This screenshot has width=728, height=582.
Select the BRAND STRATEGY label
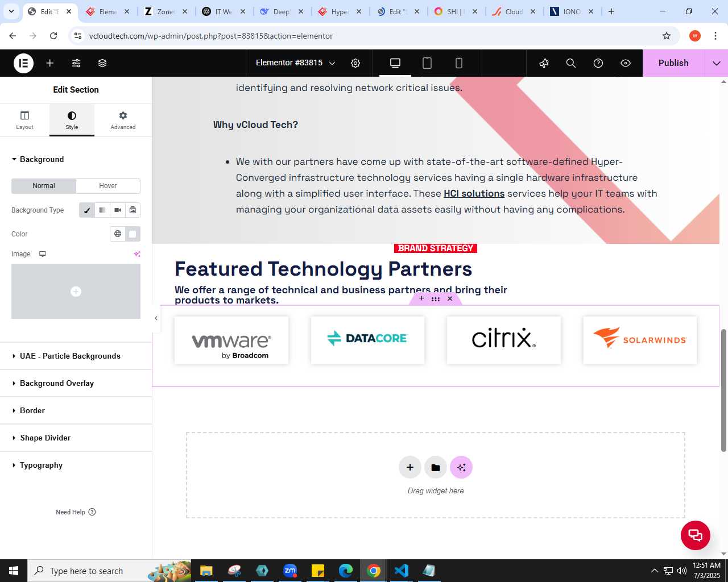coord(436,248)
